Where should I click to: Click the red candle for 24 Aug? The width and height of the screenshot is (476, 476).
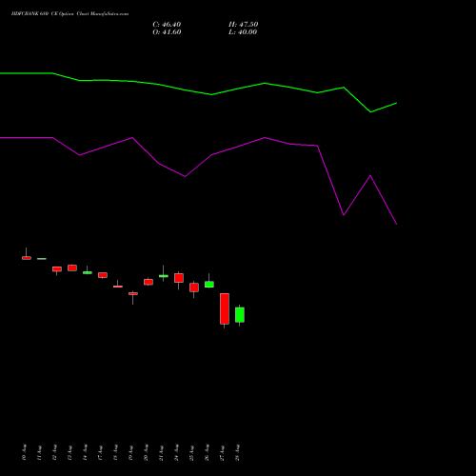click(179, 278)
